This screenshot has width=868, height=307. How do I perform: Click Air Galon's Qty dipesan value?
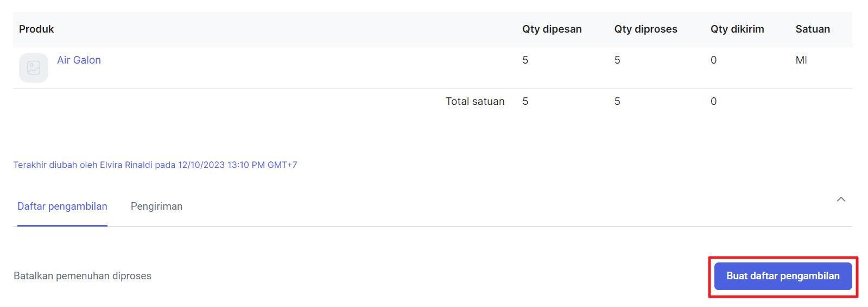[525, 60]
